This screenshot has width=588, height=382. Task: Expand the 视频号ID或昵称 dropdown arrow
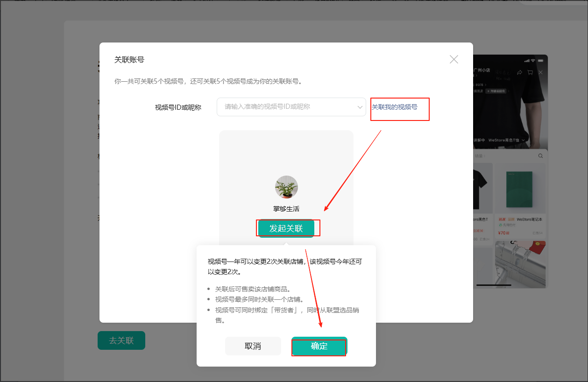point(360,107)
